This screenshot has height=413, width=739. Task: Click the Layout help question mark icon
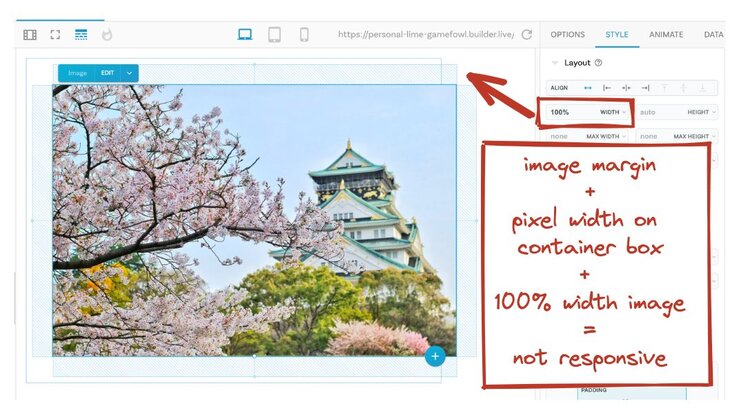point(598,63)
